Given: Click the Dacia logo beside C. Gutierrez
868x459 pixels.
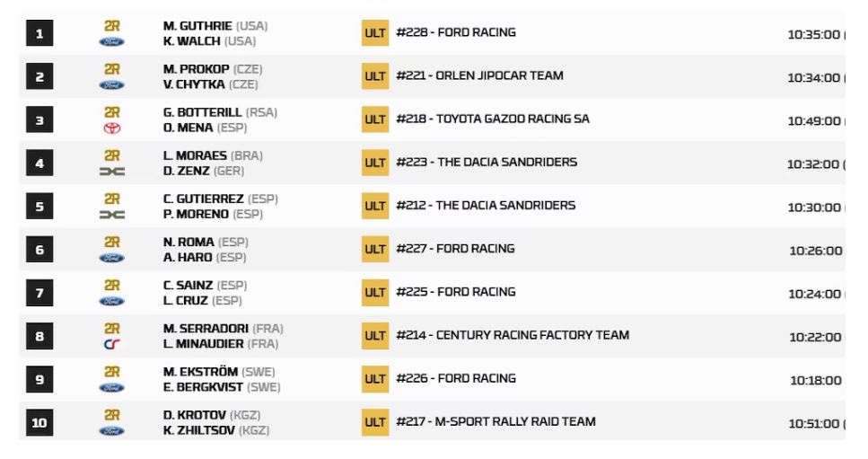Looking at the screenshot, I should click(x=112, y=215).
